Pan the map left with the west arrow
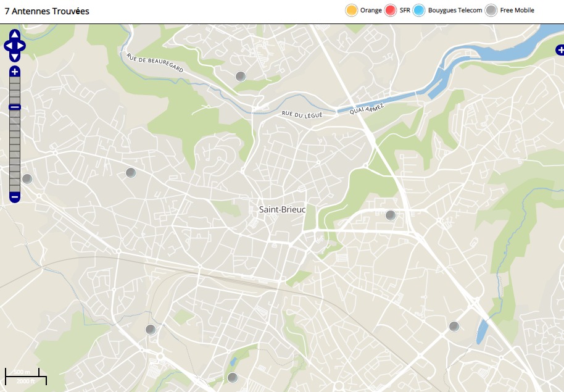The image size is (564, 392). [7, 46]
